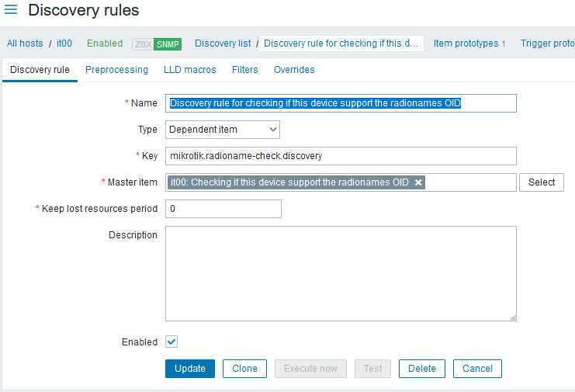Click the Delete button
575x392 pixels.
(x=422, y=369)
